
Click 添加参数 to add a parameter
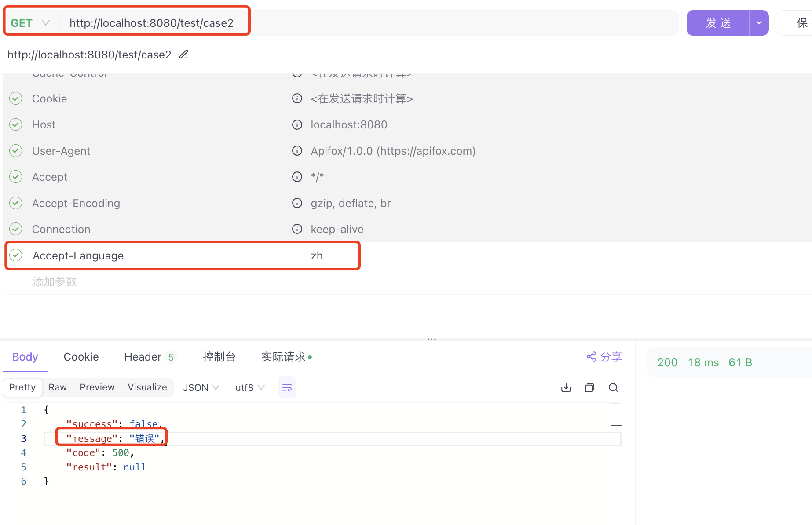point(55,281)
